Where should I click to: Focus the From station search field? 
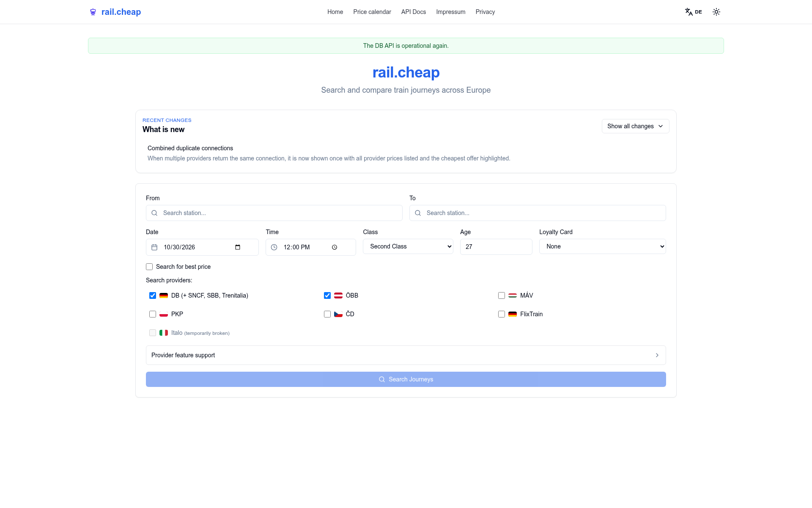point(274,213)
